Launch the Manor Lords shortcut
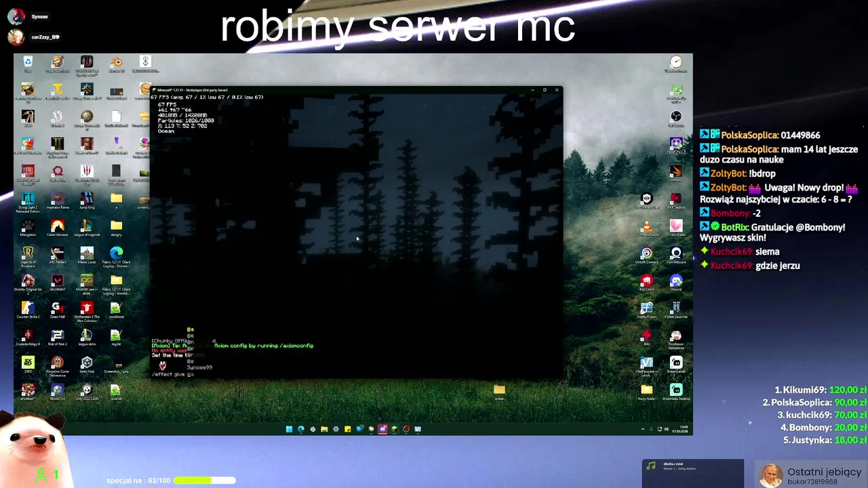The height and width of the screenshot is (488, 868). point(87,256)
